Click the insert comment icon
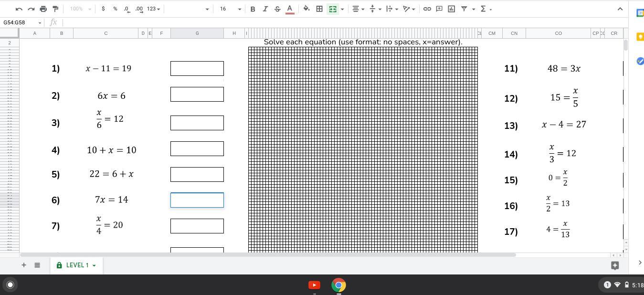This screenshot has width=644, height=295. point(439,9)
